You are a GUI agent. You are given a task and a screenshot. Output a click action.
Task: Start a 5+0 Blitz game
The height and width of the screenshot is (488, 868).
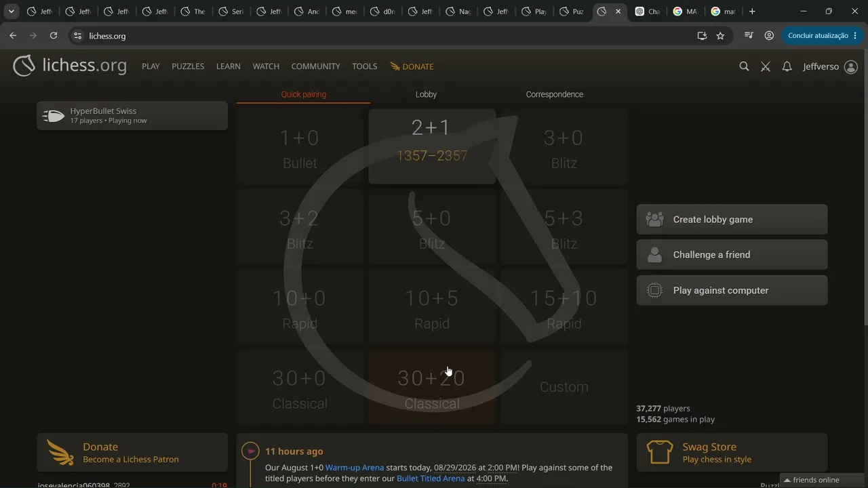[x=432, y=226]
